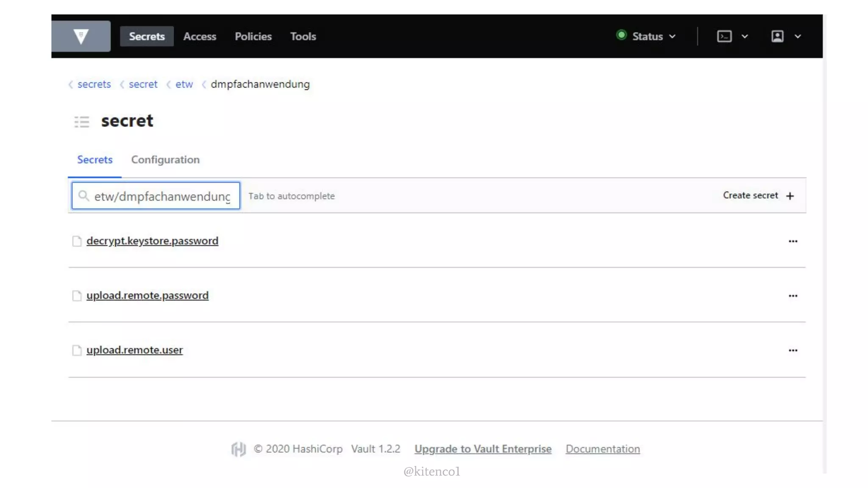Screen dimensions: 868x488
Task: Expand the chevron beside the user icon
Action: coord(798,36)
